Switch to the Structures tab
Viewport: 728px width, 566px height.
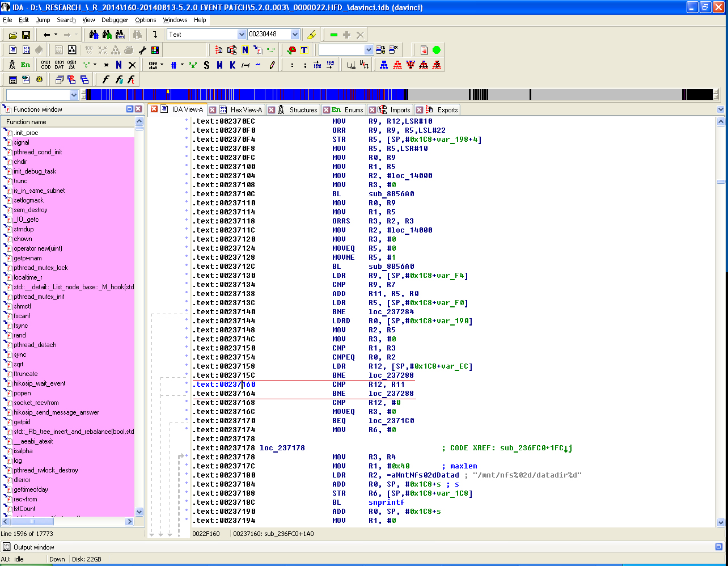[303, 110]
